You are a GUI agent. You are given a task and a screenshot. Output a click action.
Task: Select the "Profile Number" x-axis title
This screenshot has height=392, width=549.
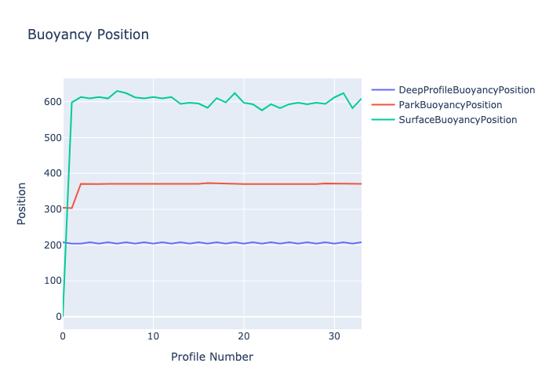point(212,357)
